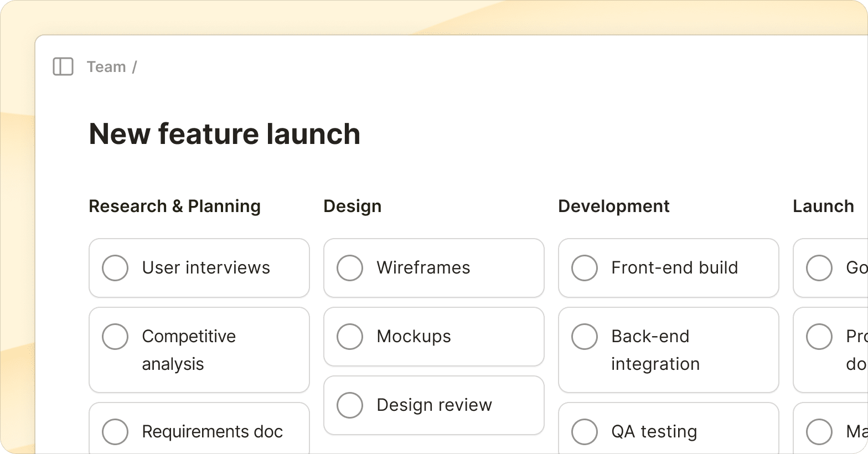
Task: Check off Back-end integration task
Action: [x=585, y=337]
